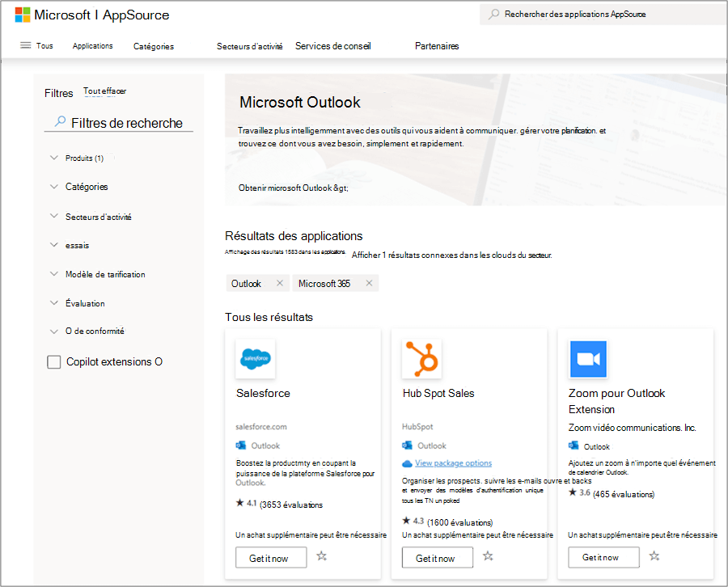
Task: Open the Hub Spot Sales app title
Action: 438,393
